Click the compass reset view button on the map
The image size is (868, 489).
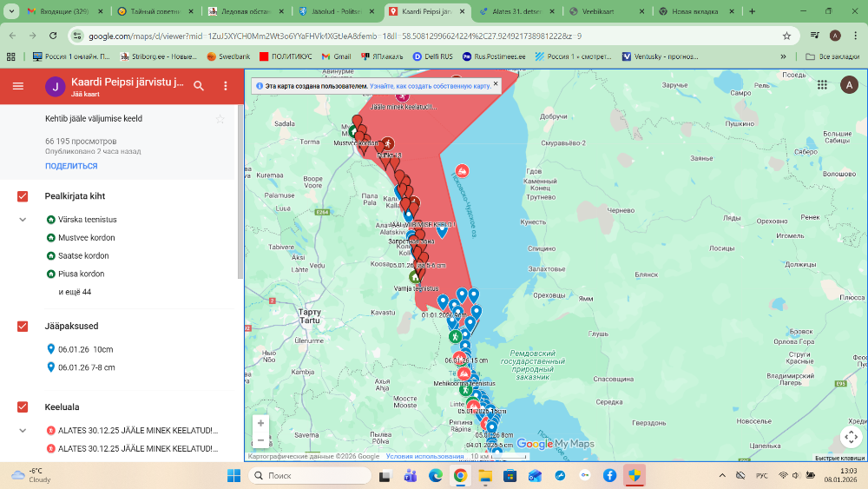click(850, 437)
